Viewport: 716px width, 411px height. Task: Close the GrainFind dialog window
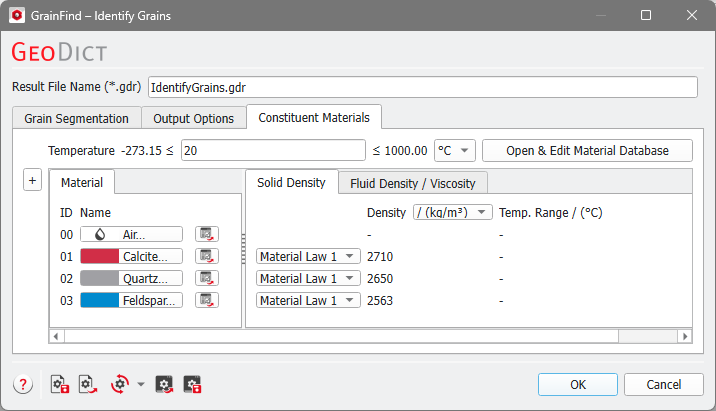(692, 16)
